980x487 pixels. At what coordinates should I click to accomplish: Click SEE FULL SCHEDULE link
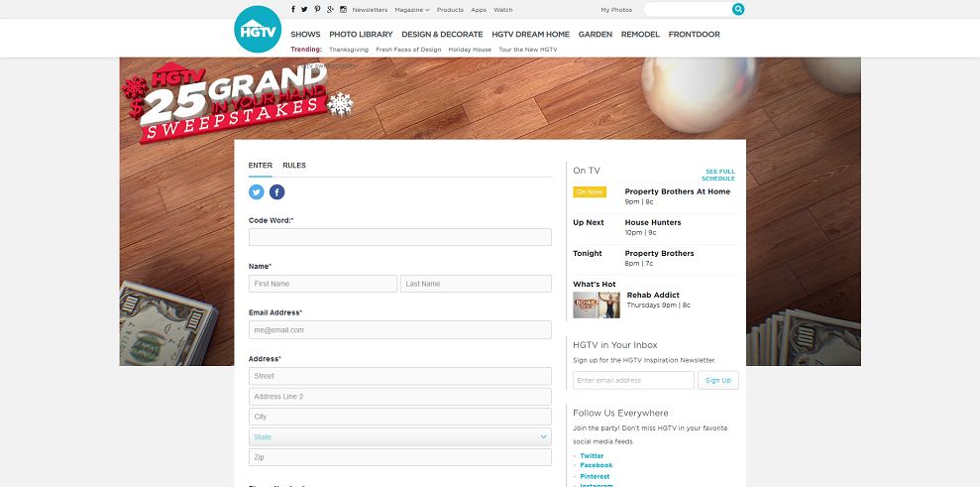(718, 175)
